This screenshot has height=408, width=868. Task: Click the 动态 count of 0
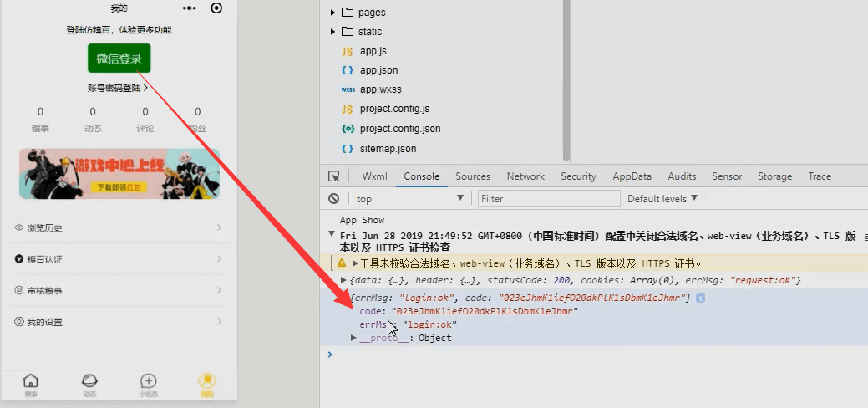click(93, 112)
